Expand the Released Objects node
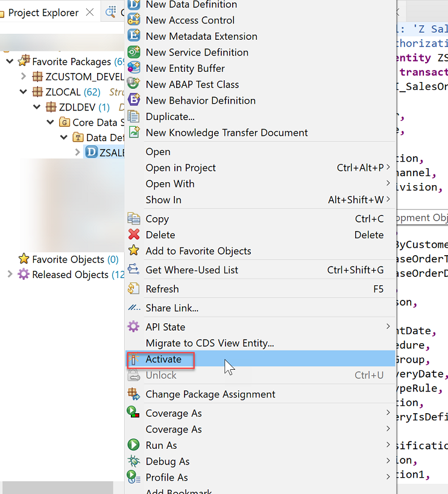 pos(10,274)
